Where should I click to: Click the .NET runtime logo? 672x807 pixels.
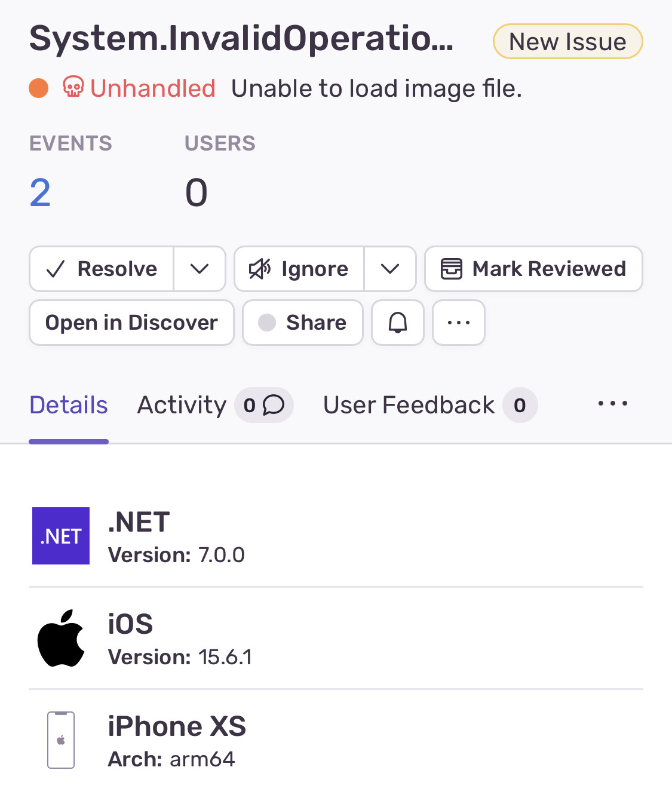tap(61, 536)
